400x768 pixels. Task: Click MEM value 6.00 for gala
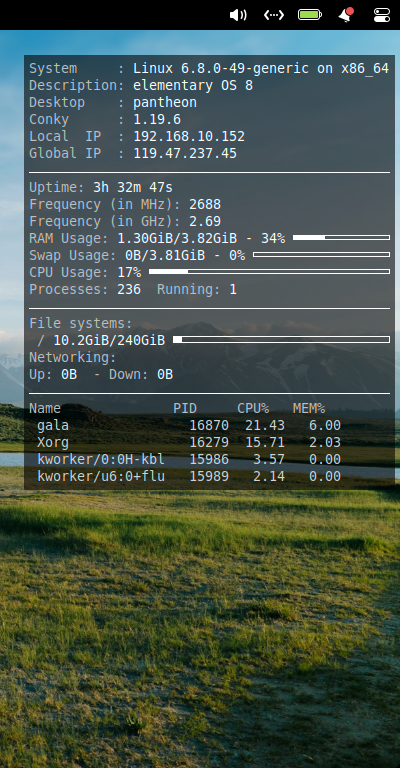pyautogui.click(x=325, y=425)
